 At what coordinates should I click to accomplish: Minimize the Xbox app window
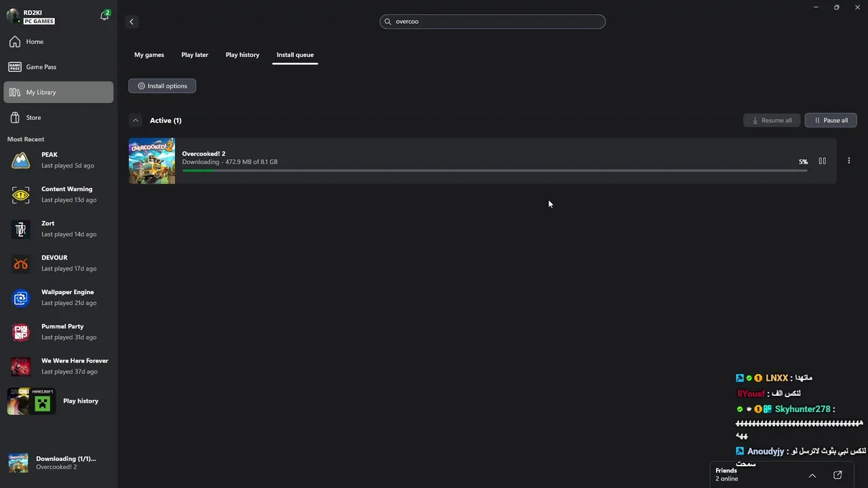point(816,7)
